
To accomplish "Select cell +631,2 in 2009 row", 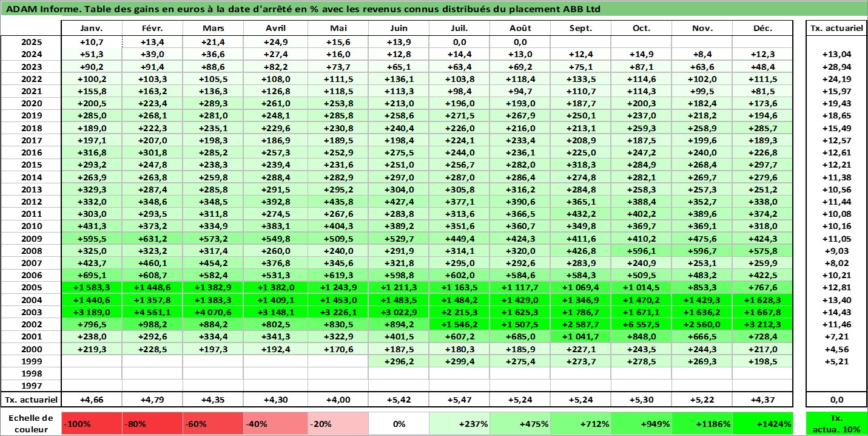I will click(152, 238).
